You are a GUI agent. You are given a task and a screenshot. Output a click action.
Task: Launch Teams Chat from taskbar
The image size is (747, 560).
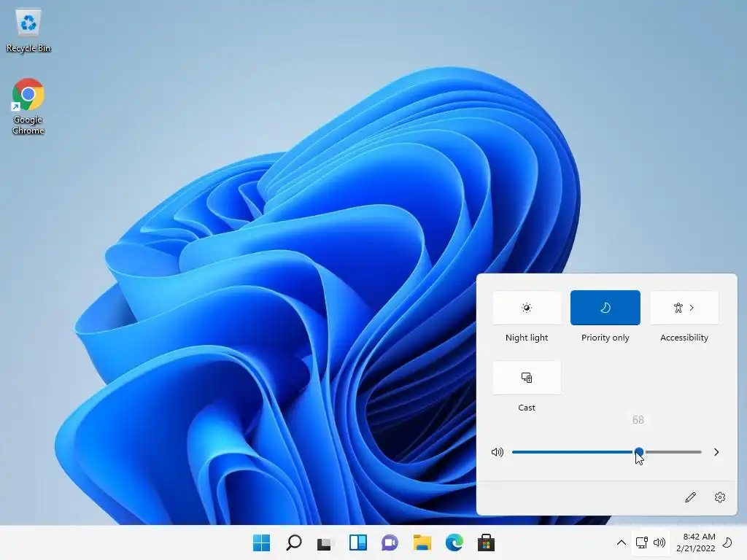coord(390,542)
